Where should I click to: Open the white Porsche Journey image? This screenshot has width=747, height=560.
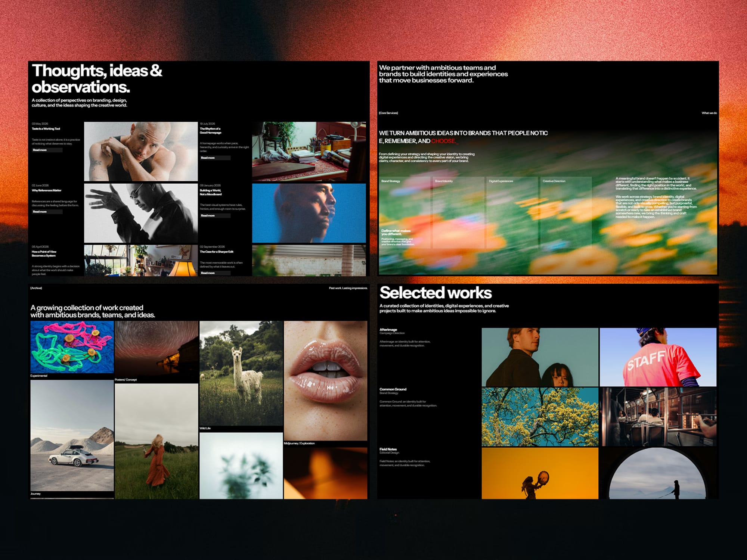coord(72,435)
